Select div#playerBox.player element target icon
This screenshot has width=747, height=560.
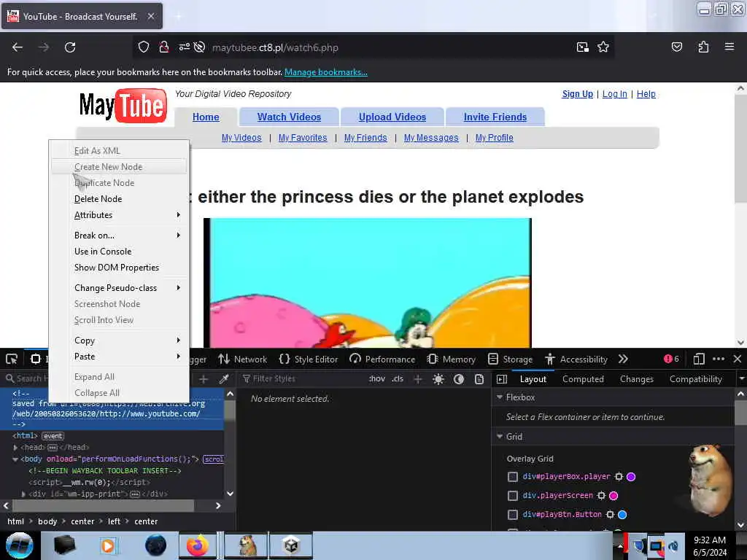point(619,477)
